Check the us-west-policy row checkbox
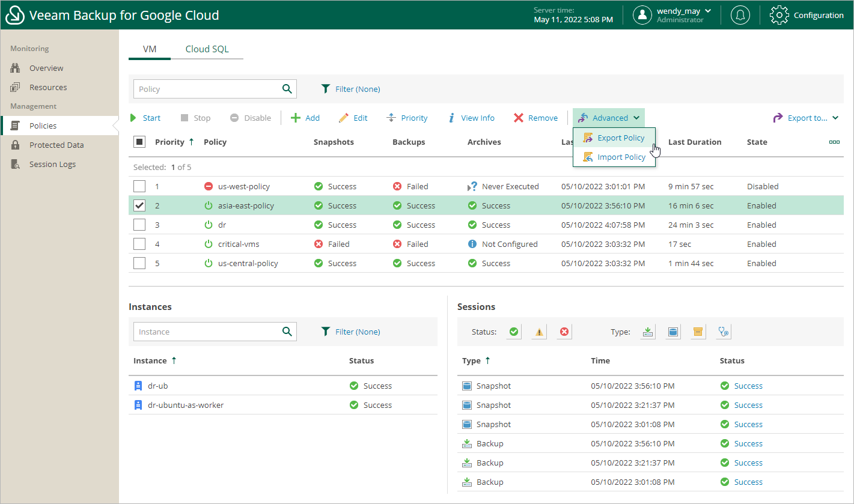The height and width of the screenshot is (504, 854). [139, 186]
